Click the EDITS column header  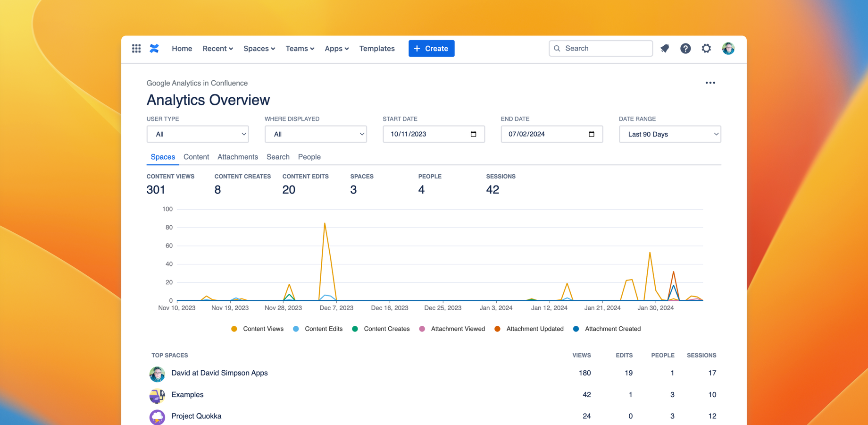tap(624, 355)
